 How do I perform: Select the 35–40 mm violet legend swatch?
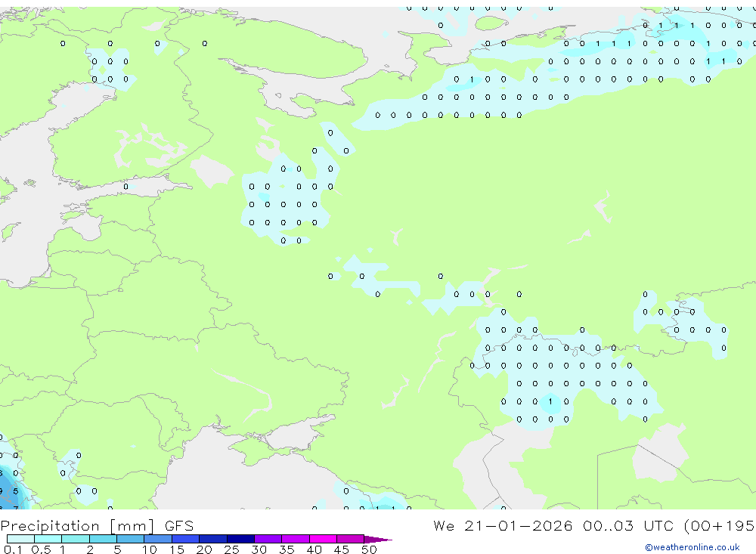(x=296, y=539)
